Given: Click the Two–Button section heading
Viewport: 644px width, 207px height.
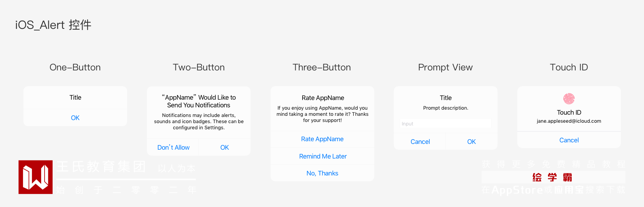Looking at the screenshot, I should (199, 67).
